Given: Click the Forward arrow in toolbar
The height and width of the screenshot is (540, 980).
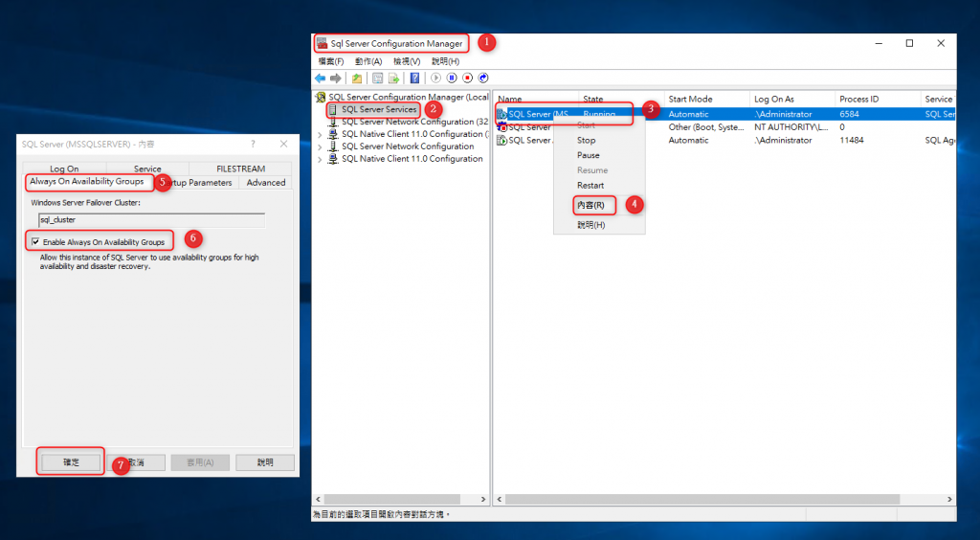Looking at the screenshot, I should point(336,79).
